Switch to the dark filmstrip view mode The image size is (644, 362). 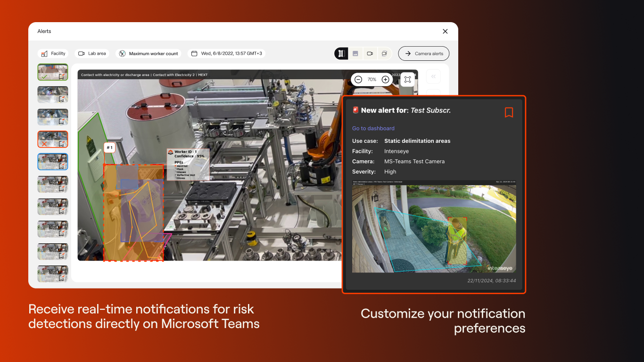(341, 54)
